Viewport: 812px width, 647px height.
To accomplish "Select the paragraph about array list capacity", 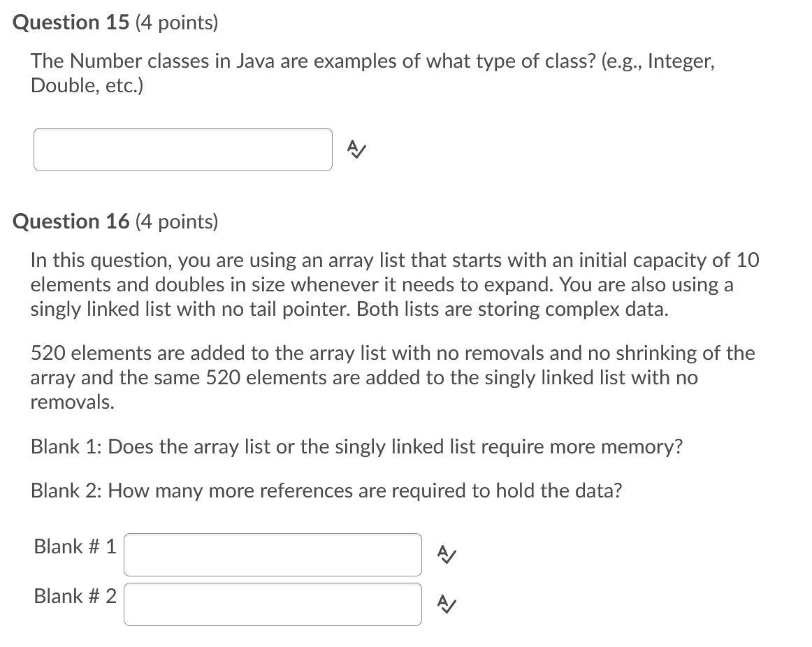I will [x=395, y=284].
